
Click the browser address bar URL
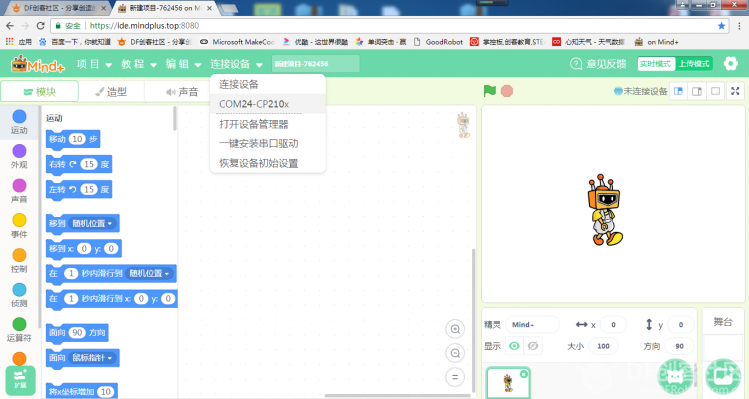(144, 26)
